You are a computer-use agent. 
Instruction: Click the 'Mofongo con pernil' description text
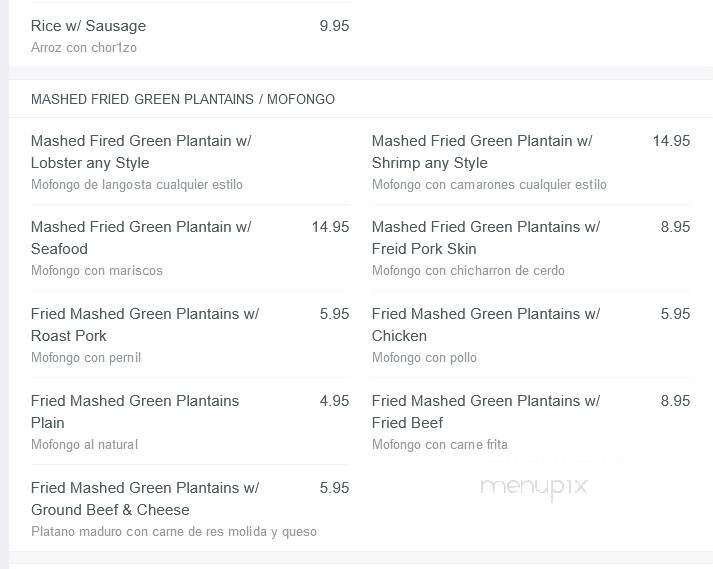coord(86,358)
